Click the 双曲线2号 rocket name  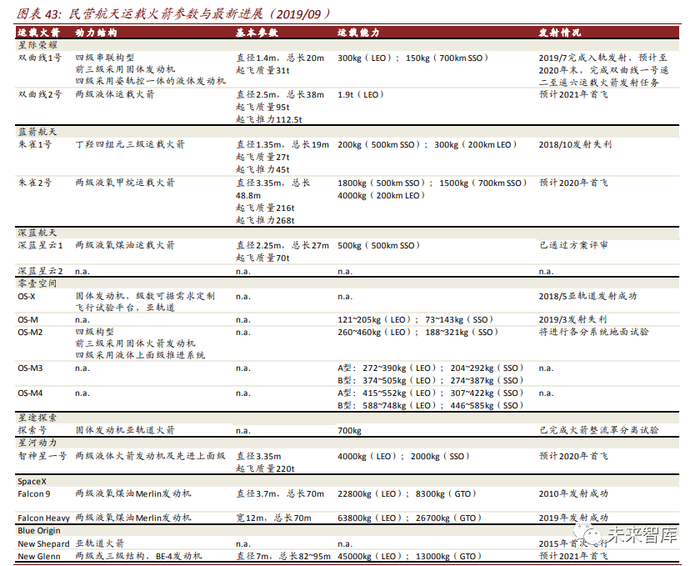click(x=39, y=94)
